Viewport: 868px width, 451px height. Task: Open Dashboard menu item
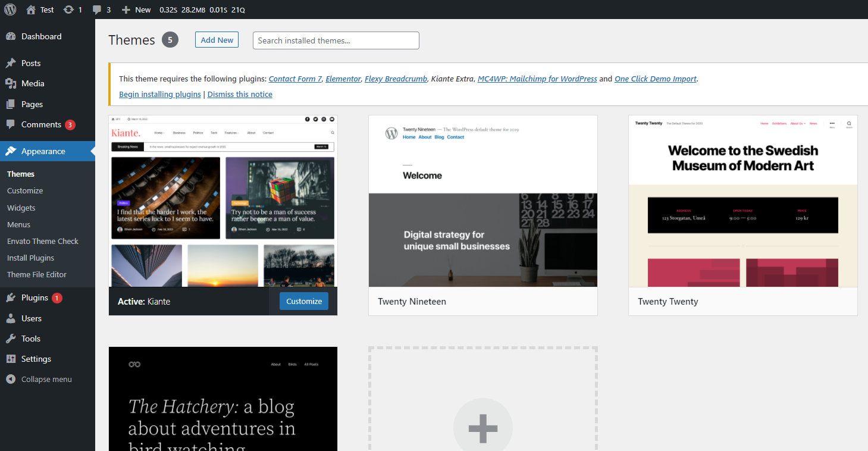tap(48, 36)
